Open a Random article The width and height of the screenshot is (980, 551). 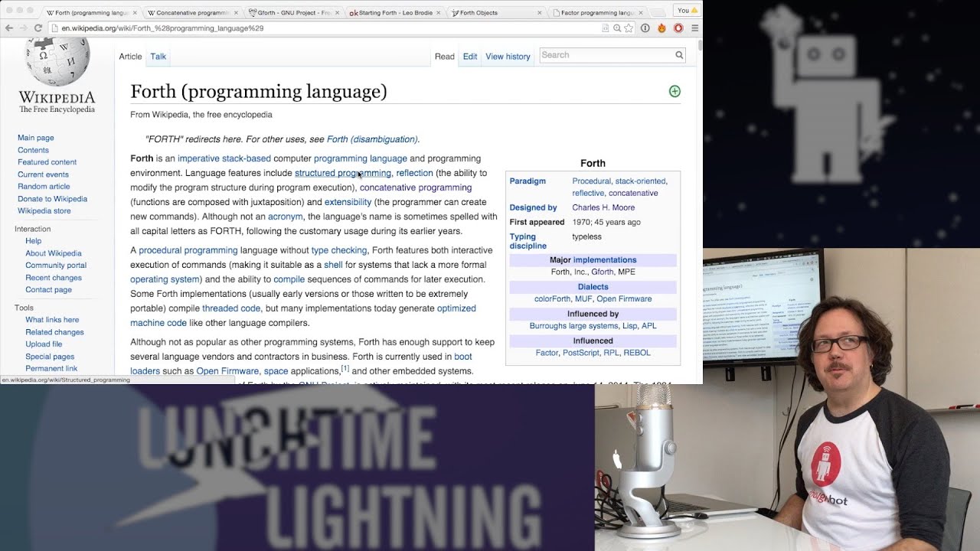44,186
